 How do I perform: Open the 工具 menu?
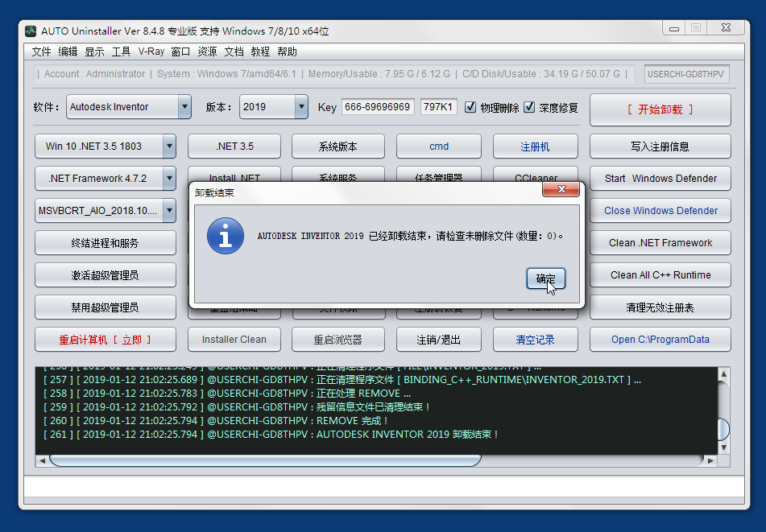[x=121, y=52]
